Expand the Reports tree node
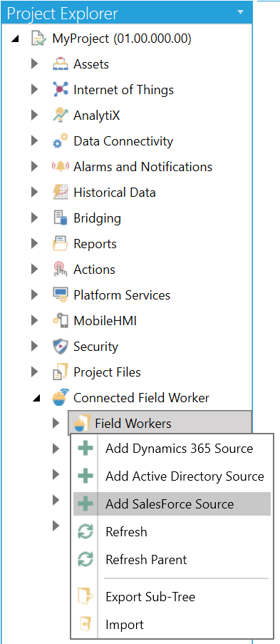Screen dimensions: 280x644 (x=35, y=244)
